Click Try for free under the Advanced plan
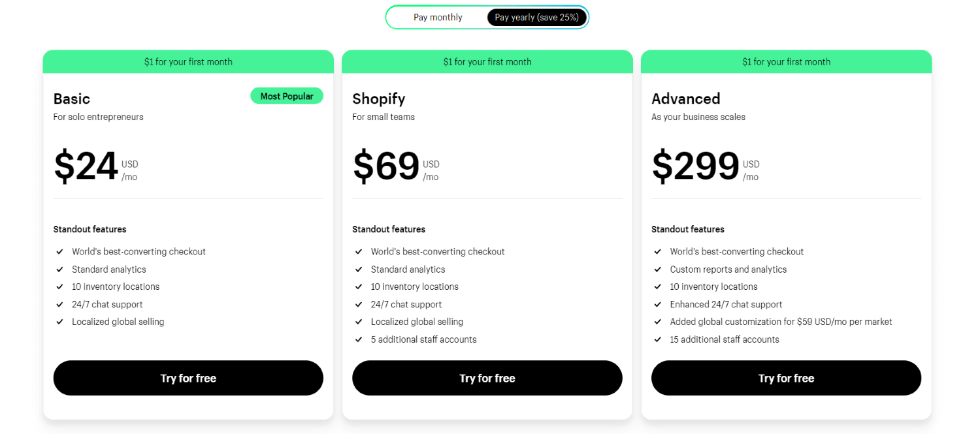980x434 pixels. tap(786, 378)
